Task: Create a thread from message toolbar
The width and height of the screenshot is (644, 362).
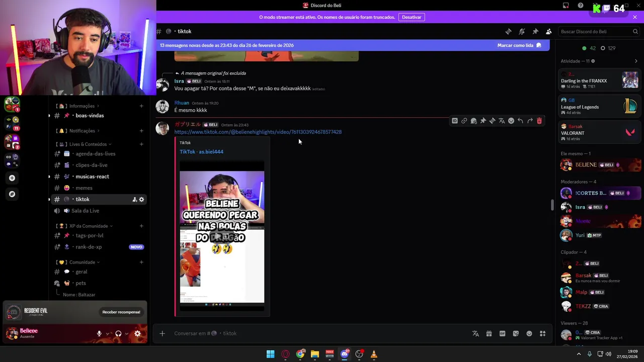Action: click(493, 121)
